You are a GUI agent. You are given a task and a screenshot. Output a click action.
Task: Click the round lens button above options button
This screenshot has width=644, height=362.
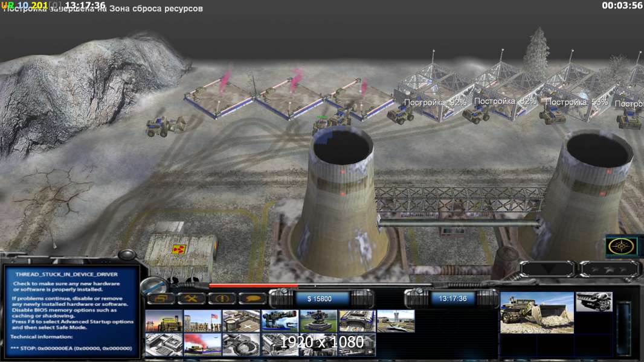click(x=155, y=285)
